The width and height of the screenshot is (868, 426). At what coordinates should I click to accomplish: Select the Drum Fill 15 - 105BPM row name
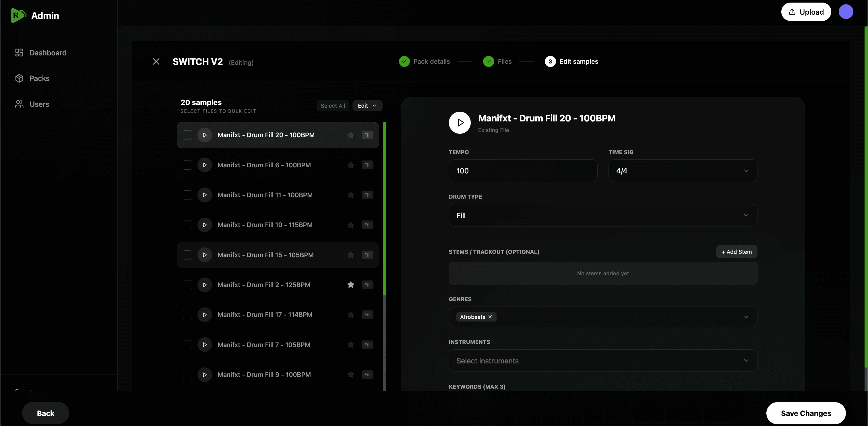tap(266, 255)
